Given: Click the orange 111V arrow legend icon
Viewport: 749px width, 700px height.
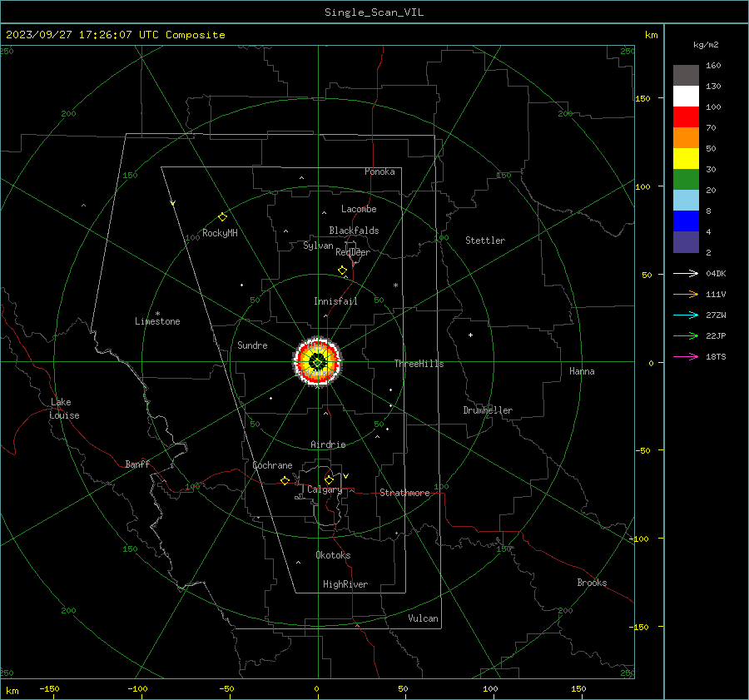Looking at the screenshot, I should click(x=686, y=295).
